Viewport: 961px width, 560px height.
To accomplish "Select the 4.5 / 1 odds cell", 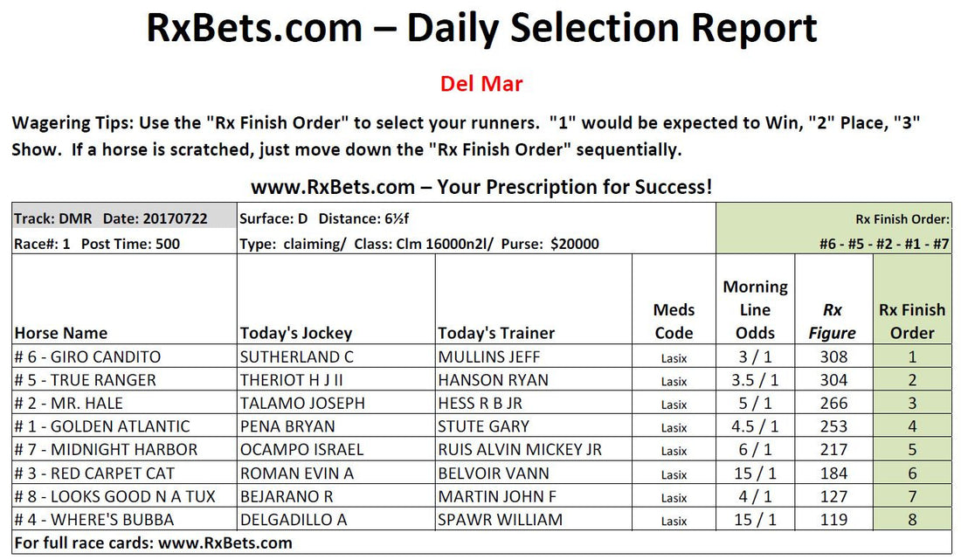I will [755, 426].
